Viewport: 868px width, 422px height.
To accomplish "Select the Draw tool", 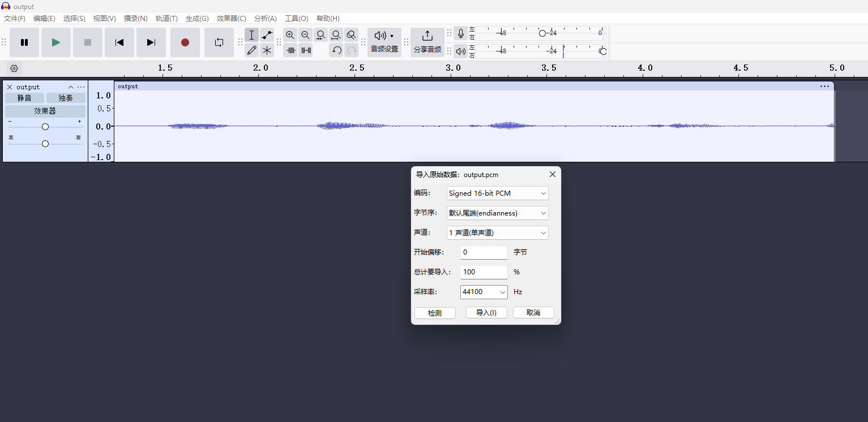I will (252, 50).
